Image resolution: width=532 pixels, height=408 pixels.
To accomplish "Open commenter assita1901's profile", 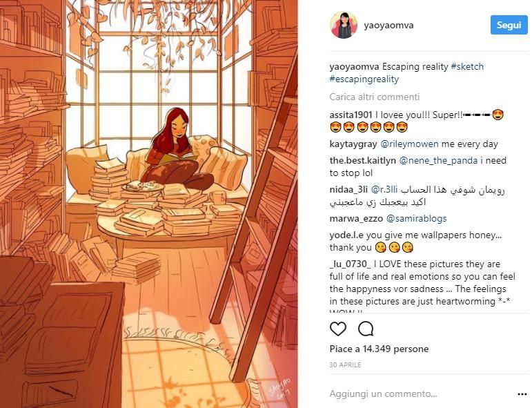I will click(351, 115).
